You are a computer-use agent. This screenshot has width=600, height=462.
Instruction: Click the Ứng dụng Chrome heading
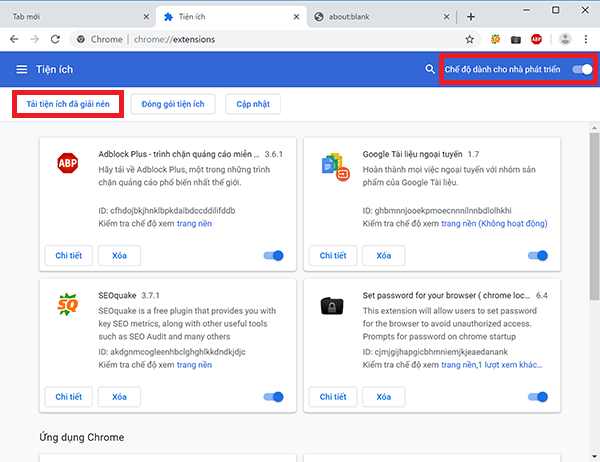pos(82,437)
